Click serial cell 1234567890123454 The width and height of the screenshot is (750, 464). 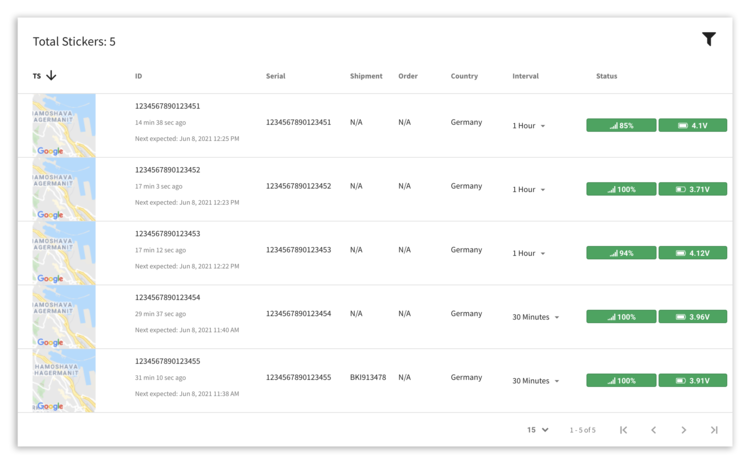pos(298,314)
